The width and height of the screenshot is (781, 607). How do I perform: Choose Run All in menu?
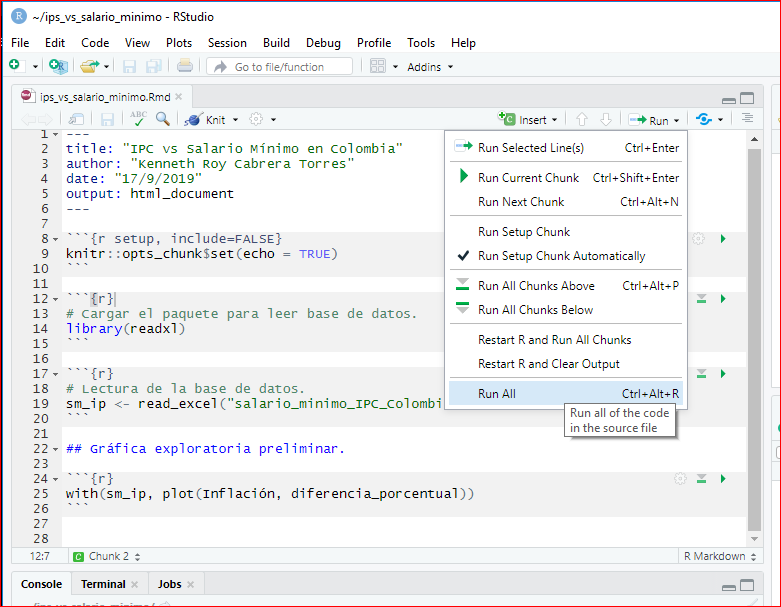click(x=566, y=394)
